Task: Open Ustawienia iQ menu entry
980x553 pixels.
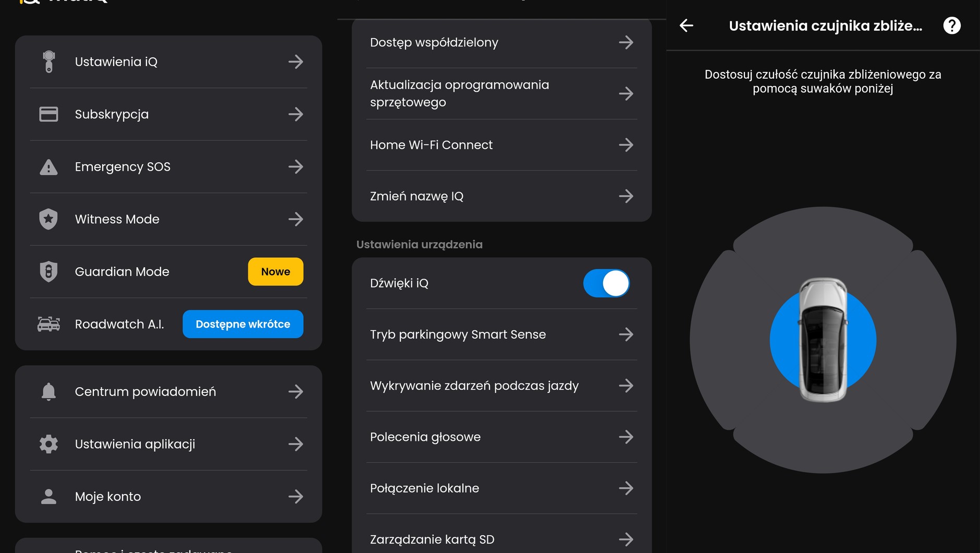Action: (x=168, y=62)
